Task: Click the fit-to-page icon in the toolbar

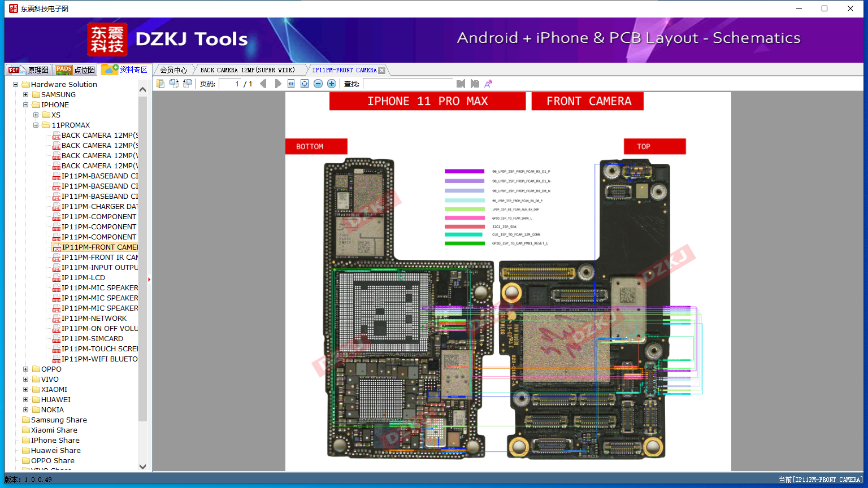Action: pyautogui.click(x=305, y=84)
